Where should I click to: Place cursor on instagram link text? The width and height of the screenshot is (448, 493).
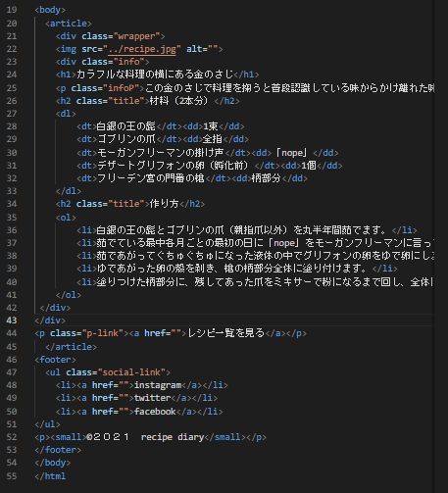click(158, 385)
